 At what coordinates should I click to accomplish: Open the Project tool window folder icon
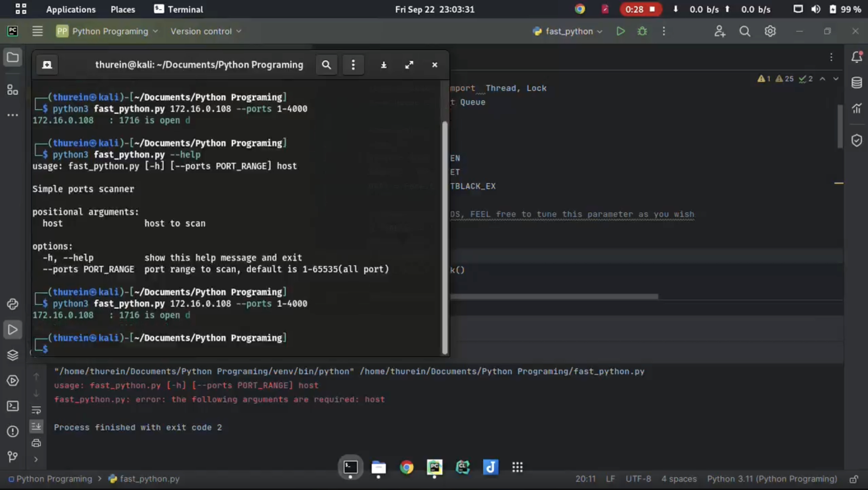(x=12, y=57)
